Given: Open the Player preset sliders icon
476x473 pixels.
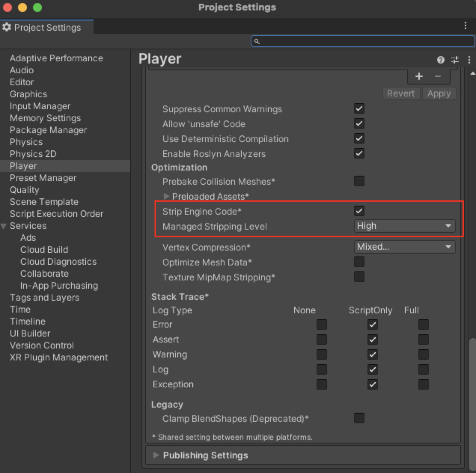Looking at the screenshot, I should point(455,60).
